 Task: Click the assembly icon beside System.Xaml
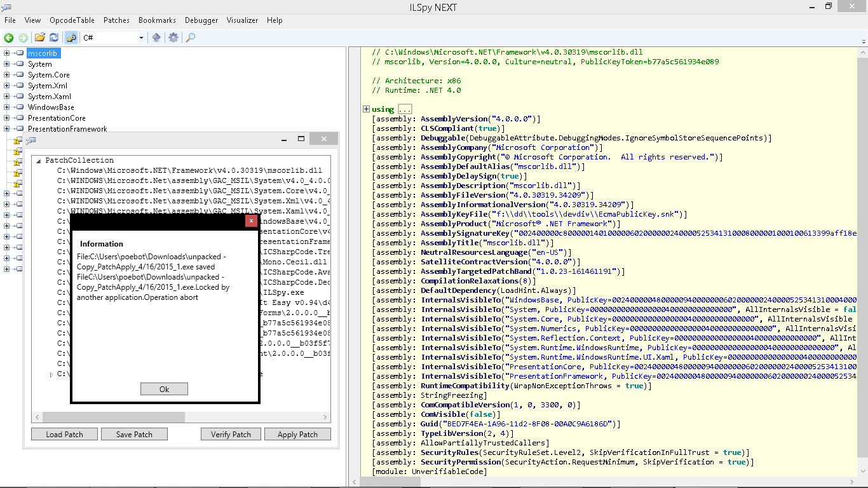20,97
